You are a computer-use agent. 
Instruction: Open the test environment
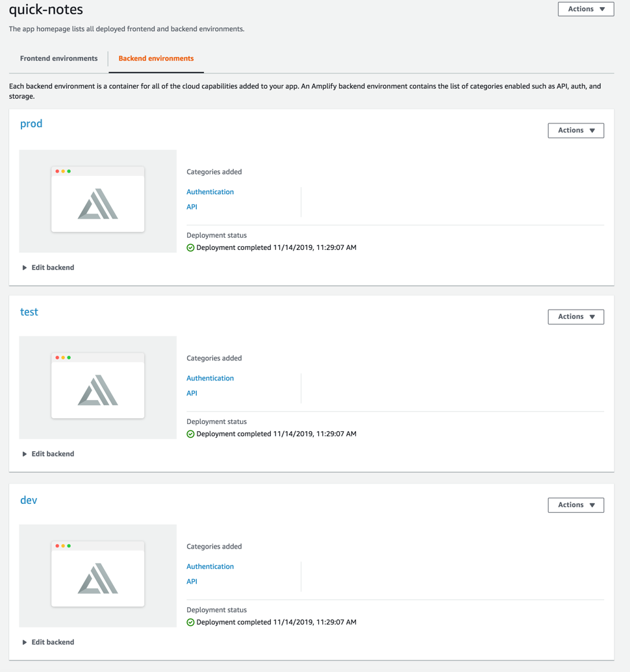point(29,312)
